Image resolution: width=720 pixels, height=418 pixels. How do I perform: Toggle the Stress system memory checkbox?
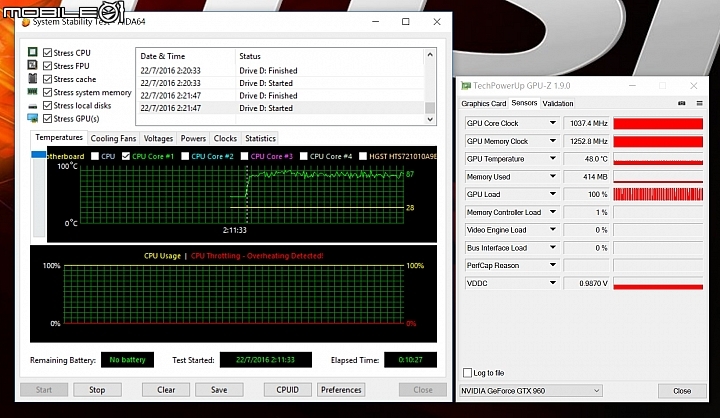click(47, 92)
